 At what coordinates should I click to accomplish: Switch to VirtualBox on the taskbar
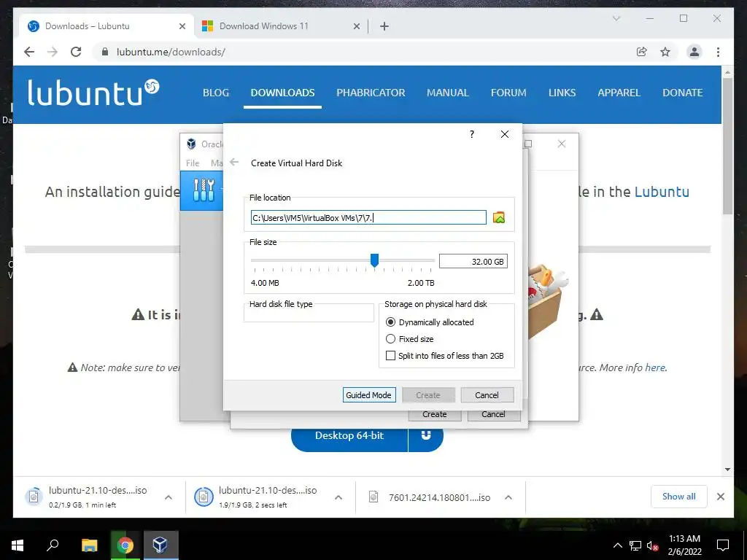[x=160, y=545]
